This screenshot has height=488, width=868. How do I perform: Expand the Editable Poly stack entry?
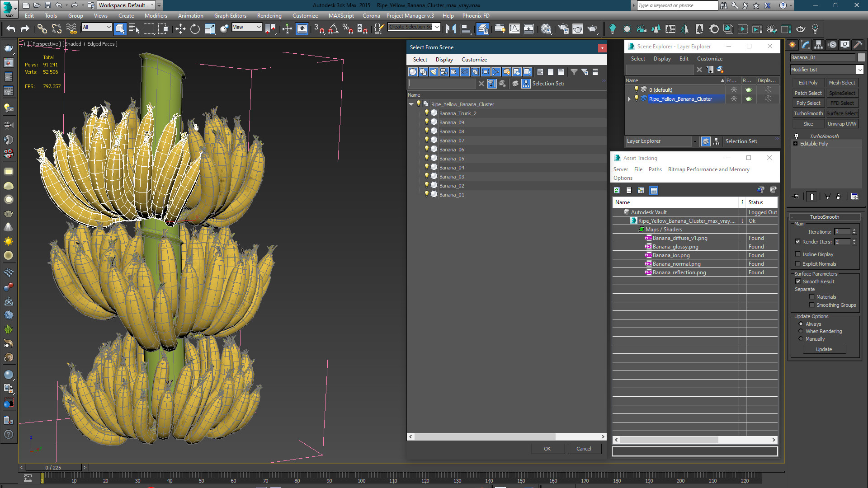[x=795, y=144]
